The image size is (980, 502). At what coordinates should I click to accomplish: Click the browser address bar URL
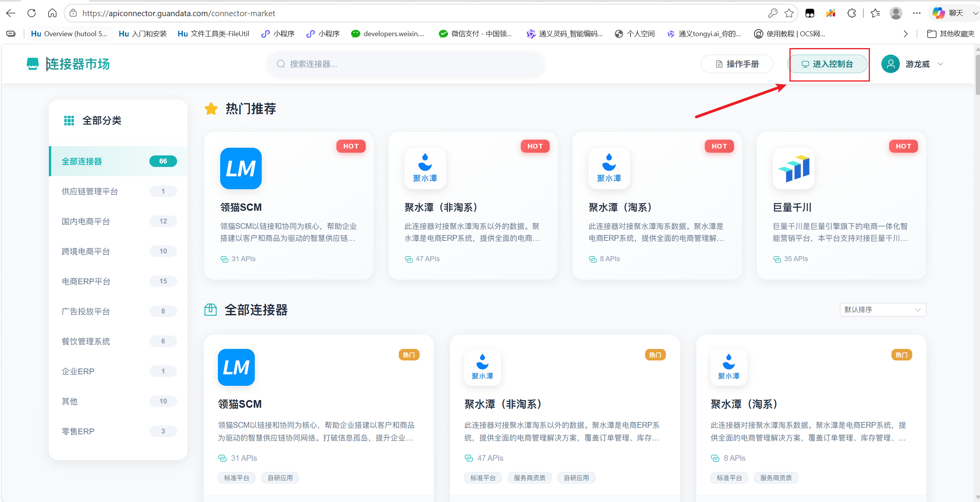pyautogui.click(x=179, y=13)
